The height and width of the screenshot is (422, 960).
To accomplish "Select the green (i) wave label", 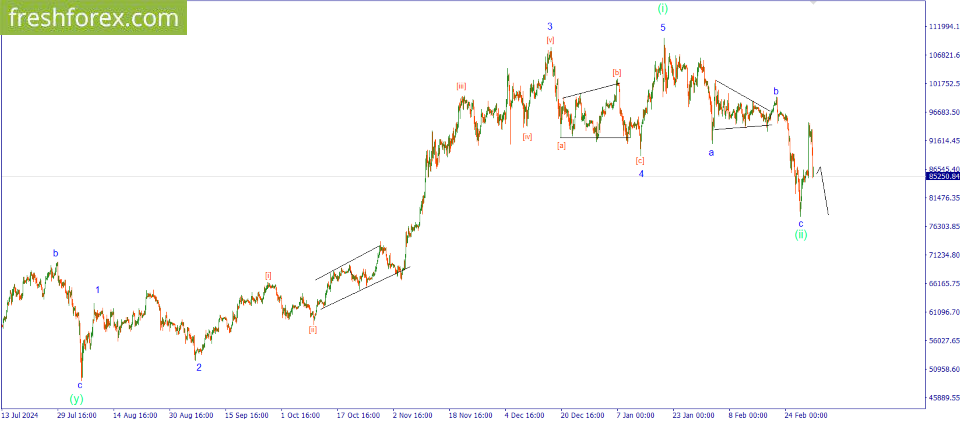I will point(663,8).
